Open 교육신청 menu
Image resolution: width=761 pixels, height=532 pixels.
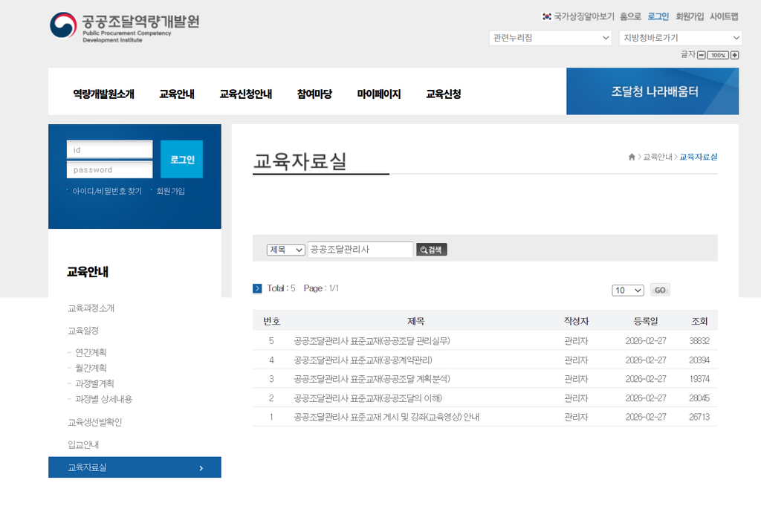443,94
